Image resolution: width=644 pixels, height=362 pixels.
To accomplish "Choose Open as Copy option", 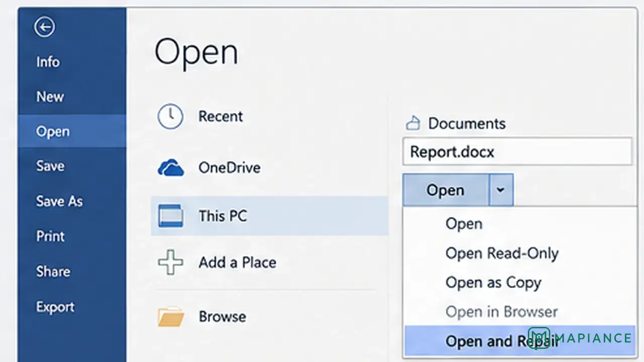I will point(519,283).
